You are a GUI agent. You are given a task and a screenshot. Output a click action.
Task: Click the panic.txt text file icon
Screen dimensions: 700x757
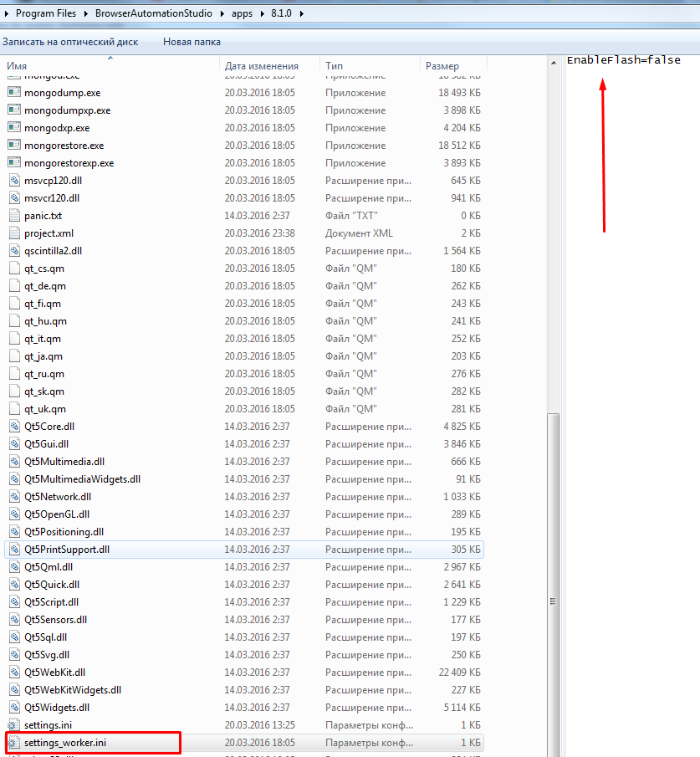point(14,216)
